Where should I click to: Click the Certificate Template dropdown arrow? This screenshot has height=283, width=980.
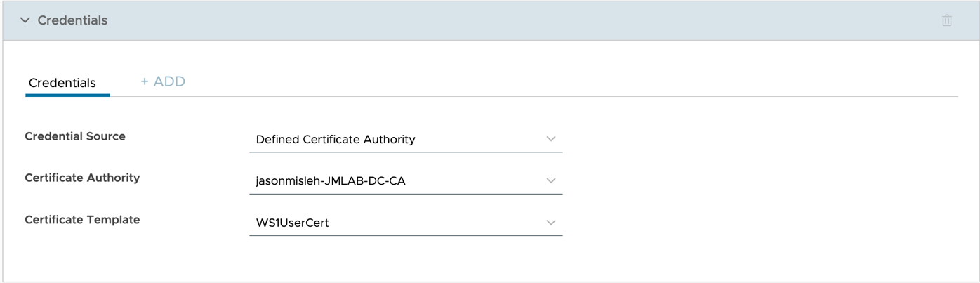[x=551, y=223]
